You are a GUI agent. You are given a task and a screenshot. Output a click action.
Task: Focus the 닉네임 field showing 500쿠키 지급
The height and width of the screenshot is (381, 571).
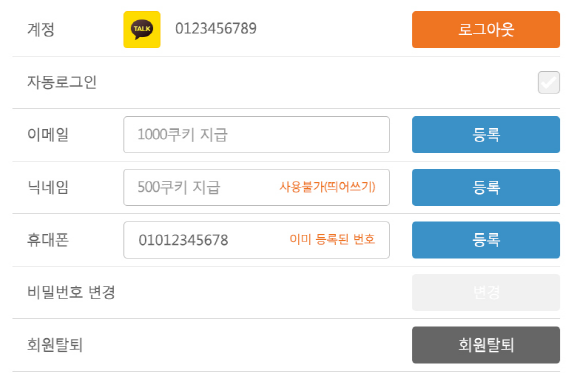point(256,187)
